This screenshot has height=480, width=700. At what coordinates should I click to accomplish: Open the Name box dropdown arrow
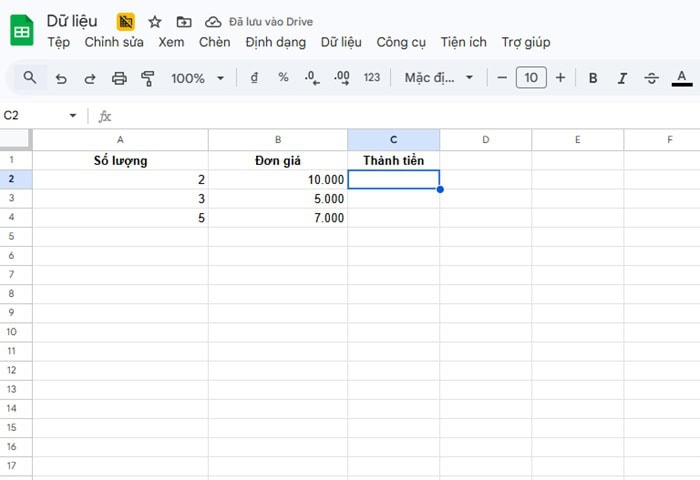pos(73,116)
